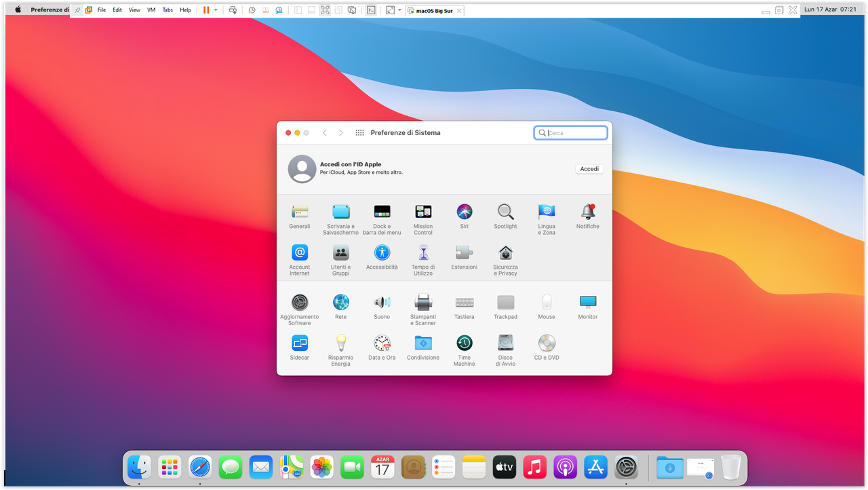868x490 pixels.
Task: Open the VMware File menu
Action: 102,10
